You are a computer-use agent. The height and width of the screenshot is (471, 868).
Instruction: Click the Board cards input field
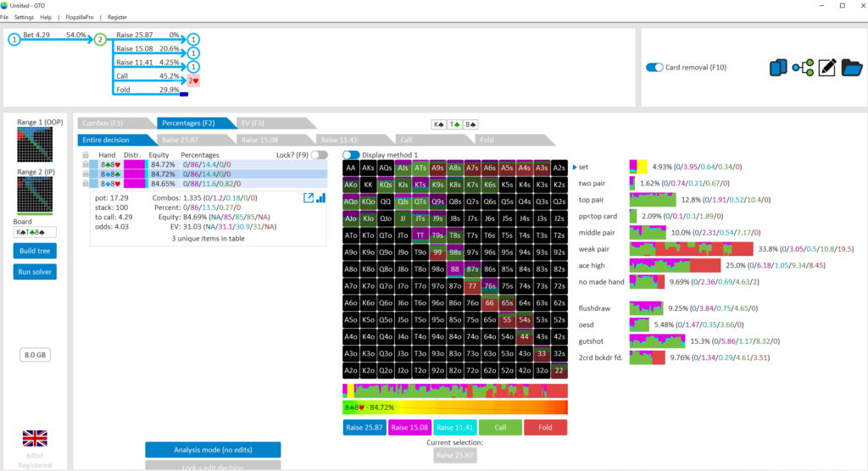35,231
